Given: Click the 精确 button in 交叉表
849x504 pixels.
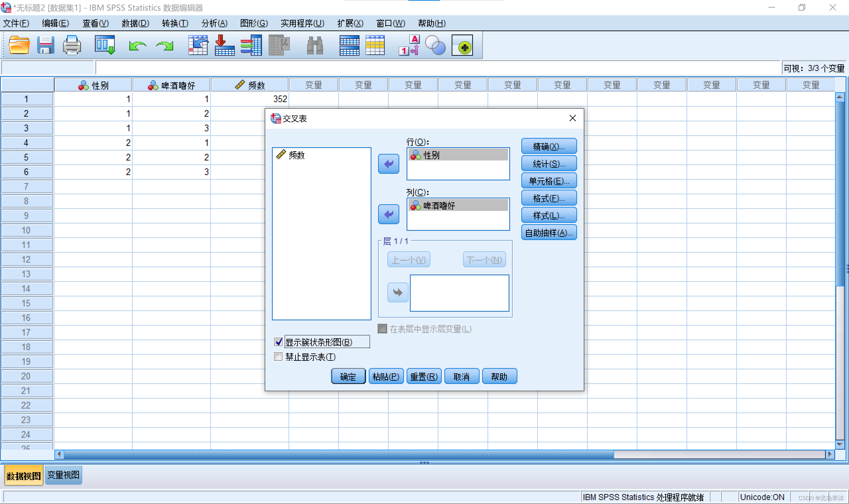Looking at the screenshot, I should [547, 147].
